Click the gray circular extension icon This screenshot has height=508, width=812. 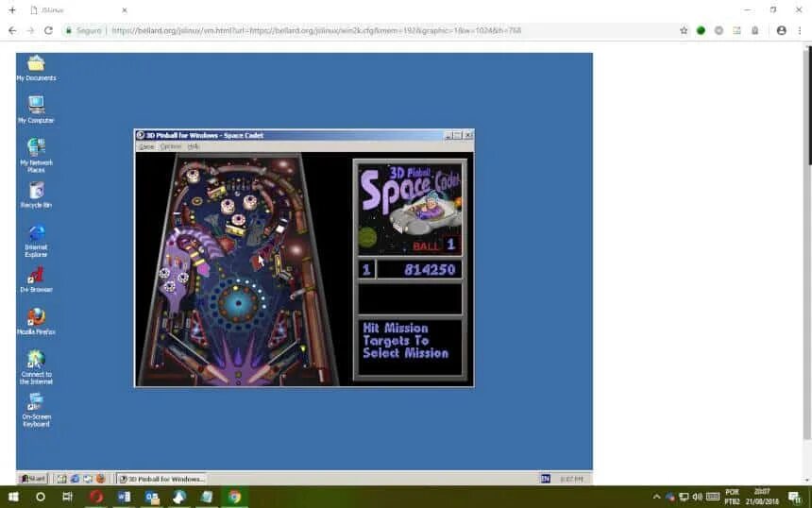719,30
